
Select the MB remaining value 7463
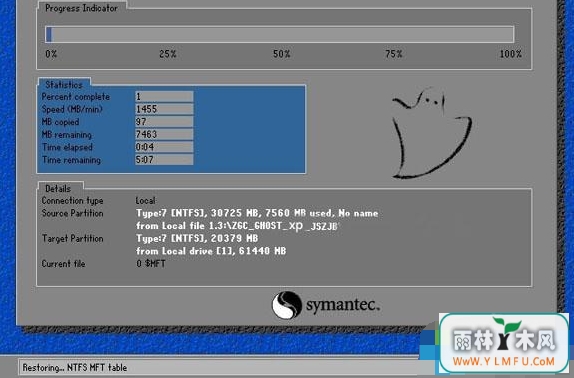[x=164, y=134]
